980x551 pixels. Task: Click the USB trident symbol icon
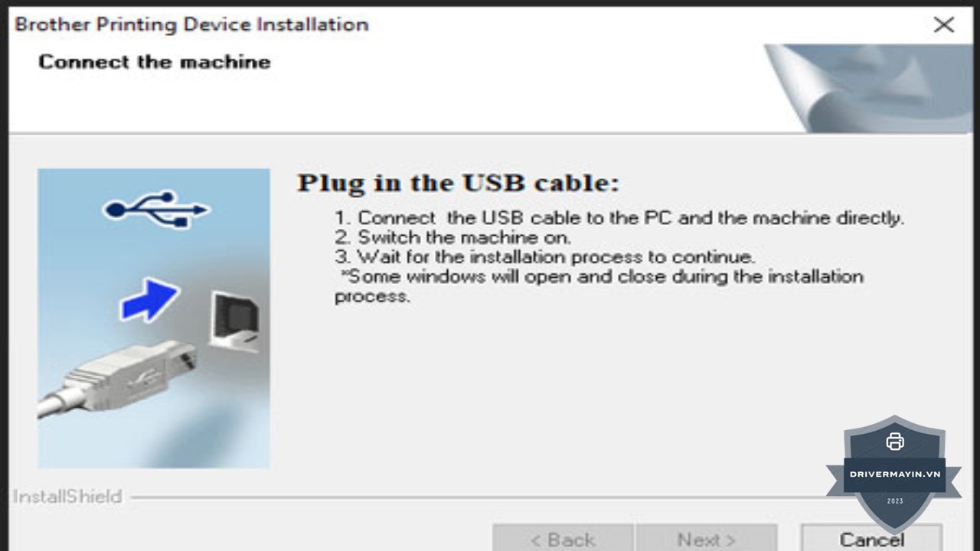click(x=155, y=208)
